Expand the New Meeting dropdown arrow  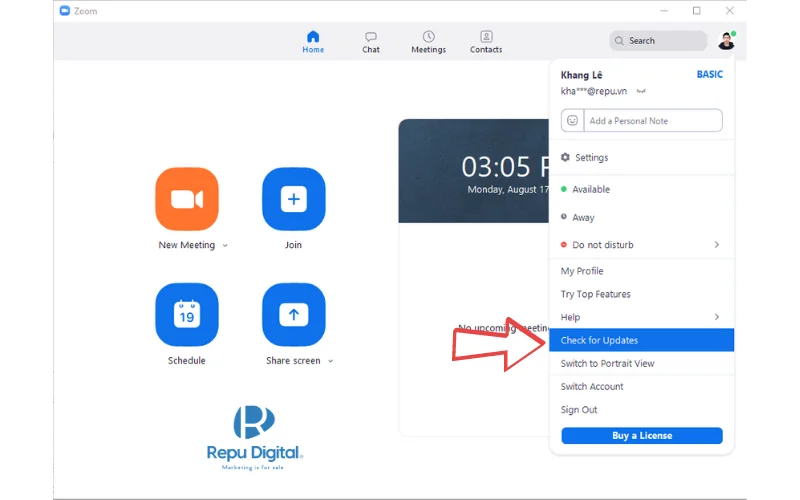tap(225, 245)
